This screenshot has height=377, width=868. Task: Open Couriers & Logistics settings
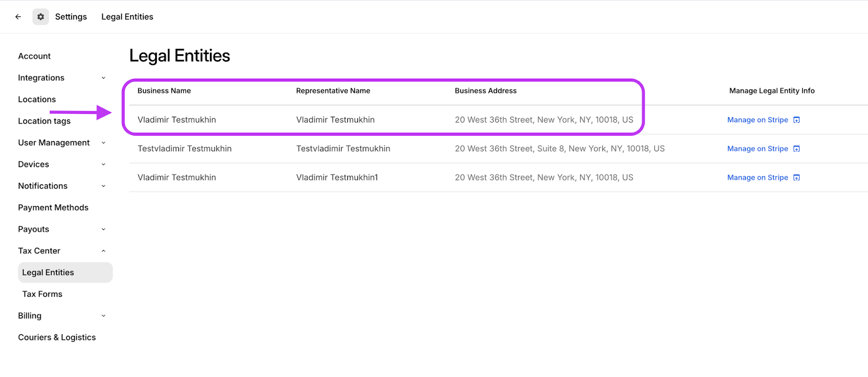click(x=57, y=337)
